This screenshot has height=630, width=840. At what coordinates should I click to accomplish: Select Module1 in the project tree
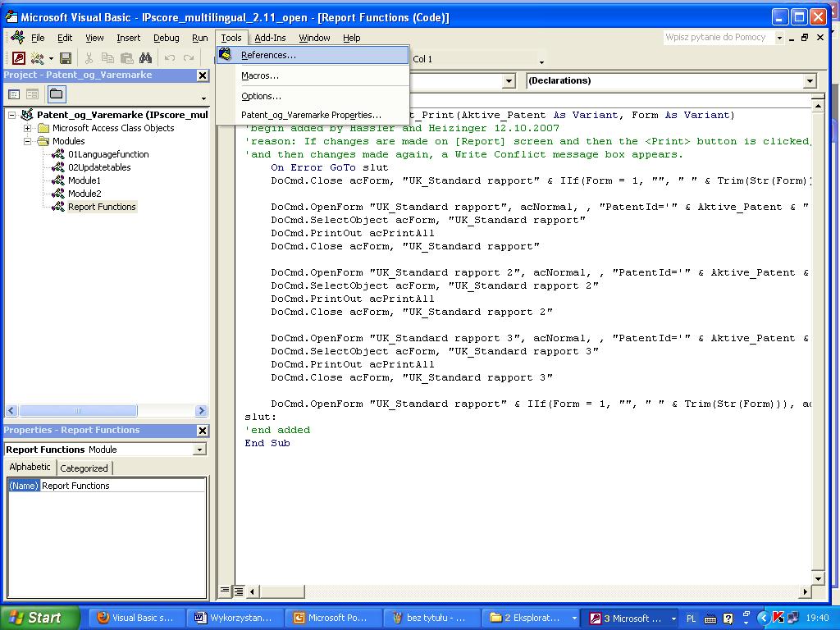tap(84, 180)
